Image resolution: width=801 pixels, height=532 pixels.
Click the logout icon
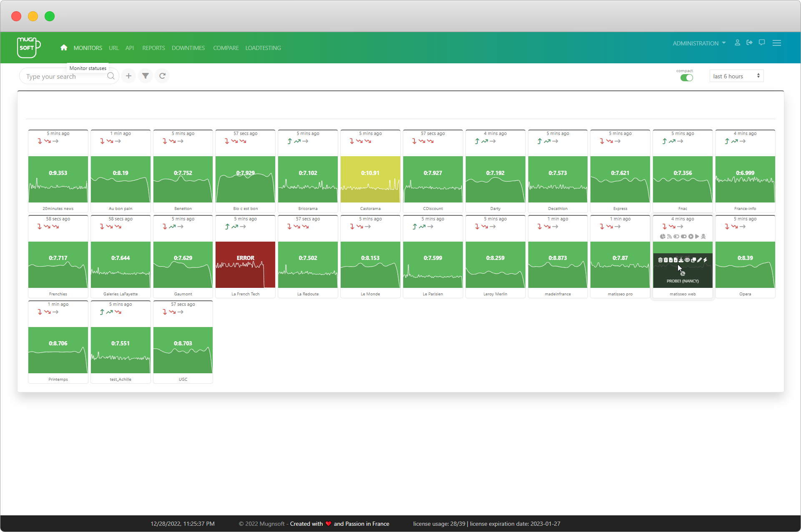750,42
